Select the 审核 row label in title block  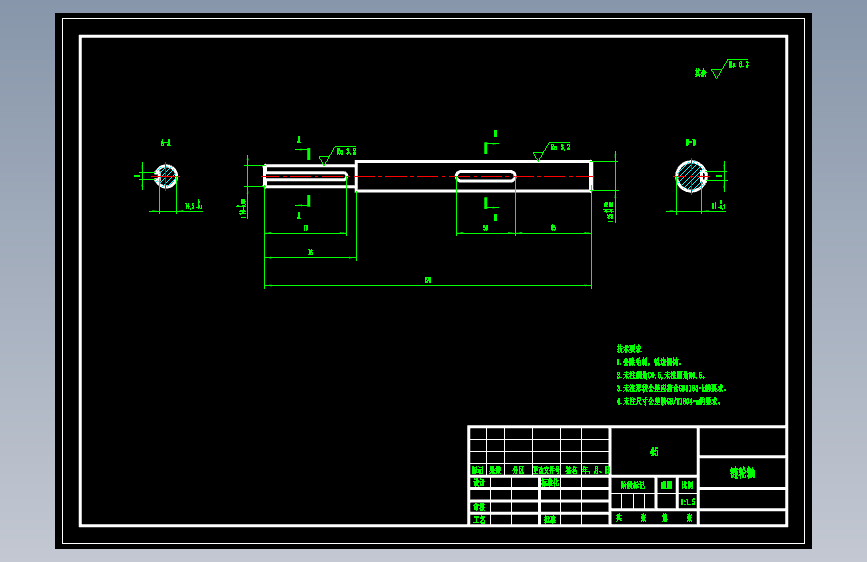479,507
